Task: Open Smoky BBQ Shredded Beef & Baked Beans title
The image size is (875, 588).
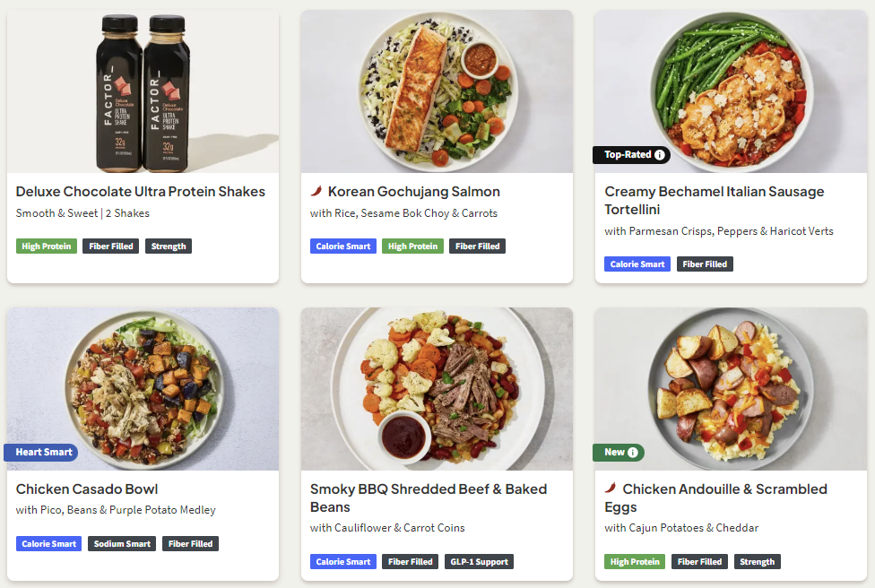Action: point(429,498)
